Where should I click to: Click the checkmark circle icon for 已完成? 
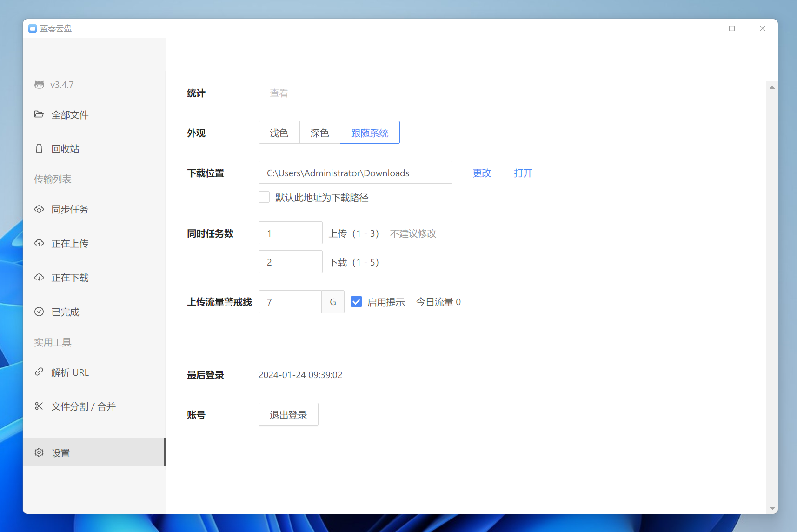39,312
